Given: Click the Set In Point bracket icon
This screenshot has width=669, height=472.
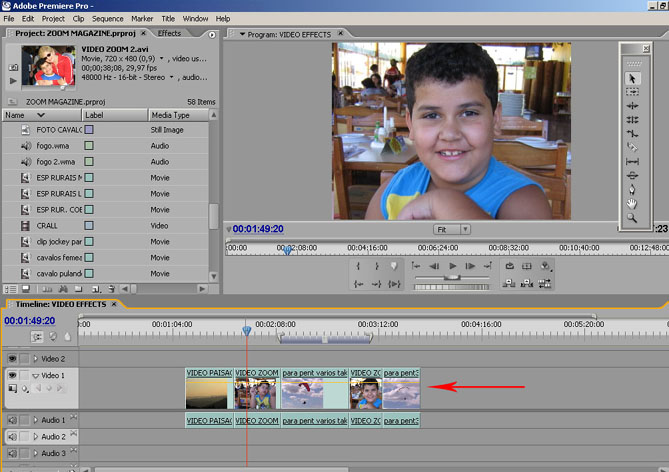Looking at the screenshot, I should (358, 266).
